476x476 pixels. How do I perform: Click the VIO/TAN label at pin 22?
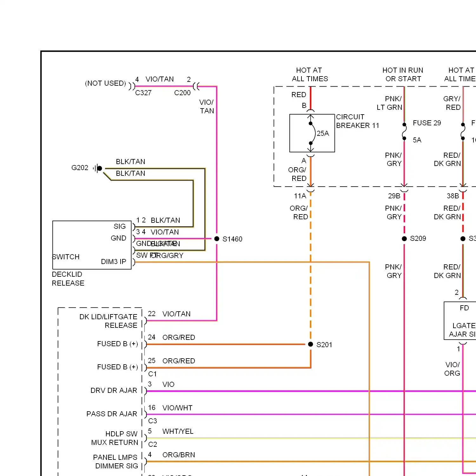coord(176,314)
